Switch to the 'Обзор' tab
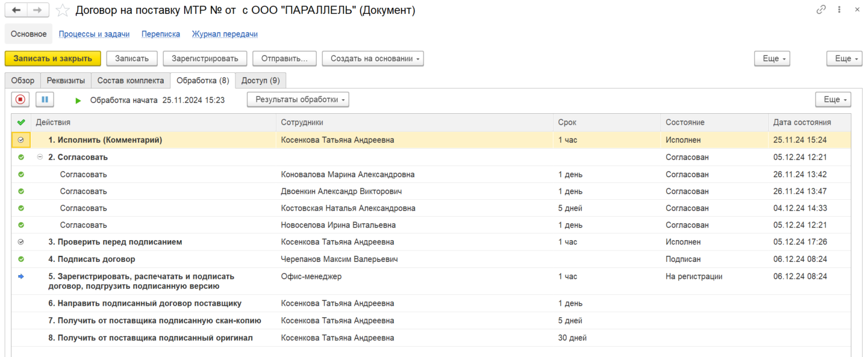The height and width of the screenshot is (357, 868). 23,81
